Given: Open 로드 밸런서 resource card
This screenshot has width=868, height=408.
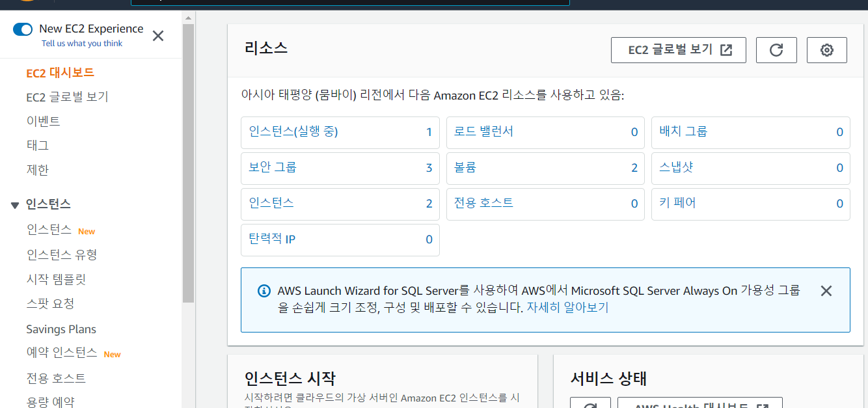Looking at the screenshot, I should [x=545, y=132].
